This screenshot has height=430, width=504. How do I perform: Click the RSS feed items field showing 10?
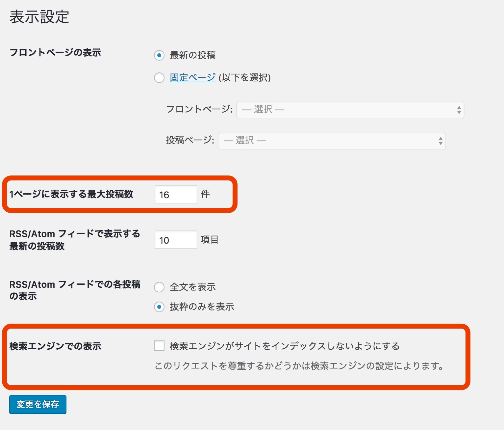click(x=176, y=240)
